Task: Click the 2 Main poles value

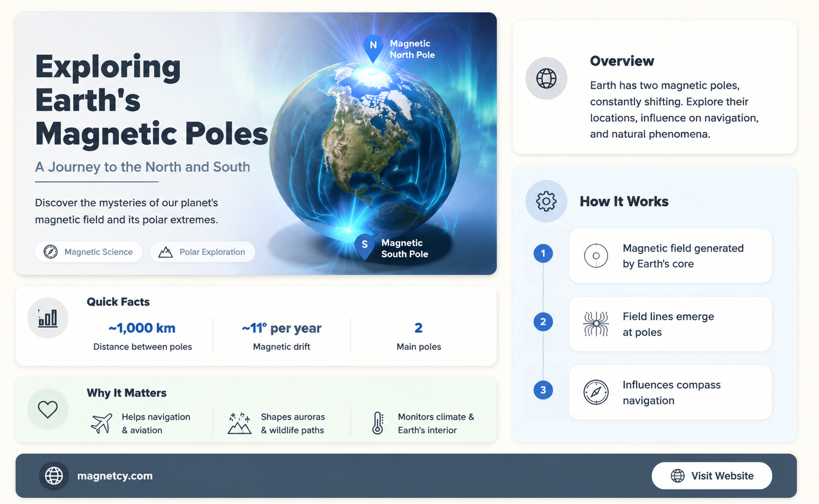Action: [x=418, y=328]
